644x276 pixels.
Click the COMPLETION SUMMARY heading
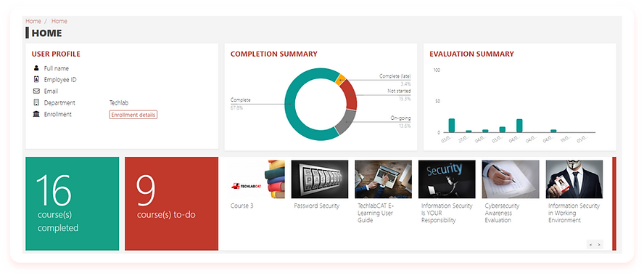273,54
